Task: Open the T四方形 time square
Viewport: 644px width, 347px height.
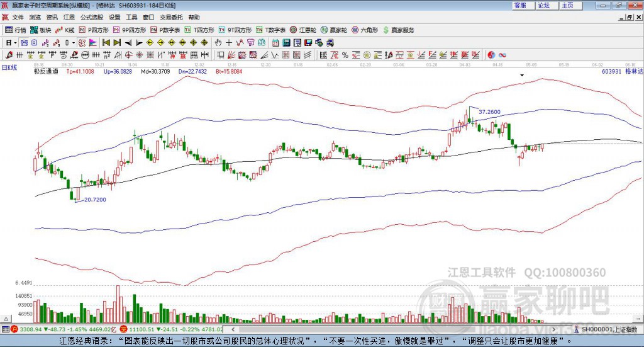Action: point(199,30)
